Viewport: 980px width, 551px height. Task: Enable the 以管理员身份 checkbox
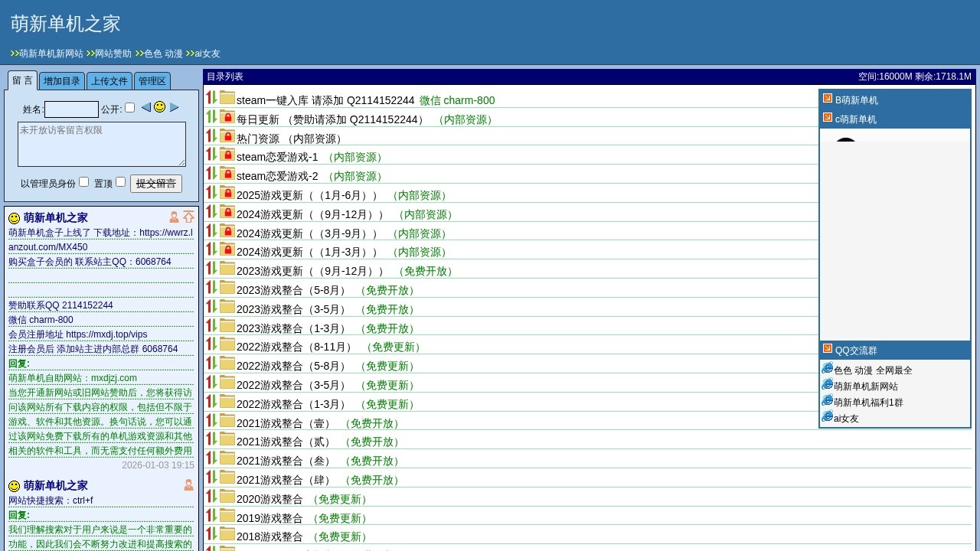[x=84, y=182]
